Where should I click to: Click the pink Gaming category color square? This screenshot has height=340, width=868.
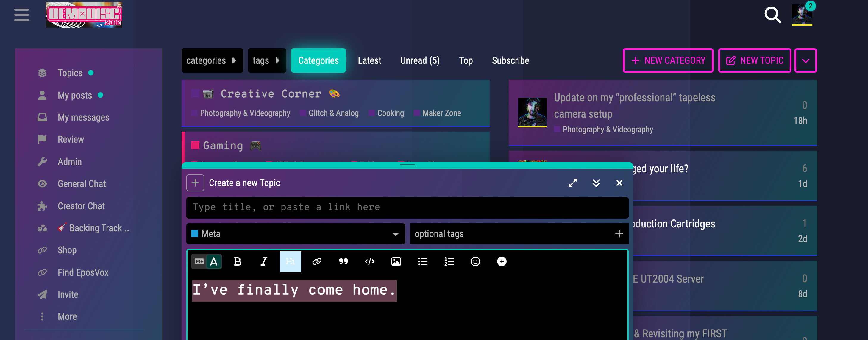coord(195,145)
